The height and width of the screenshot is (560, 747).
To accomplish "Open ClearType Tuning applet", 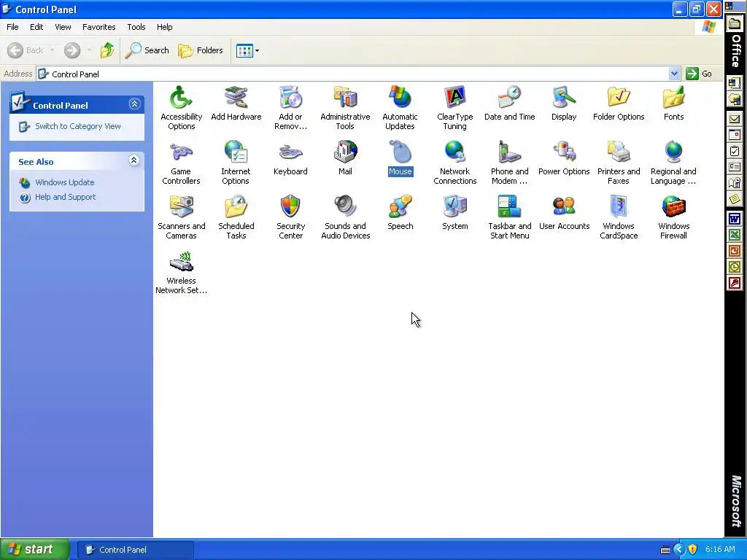I will [455, 98].
